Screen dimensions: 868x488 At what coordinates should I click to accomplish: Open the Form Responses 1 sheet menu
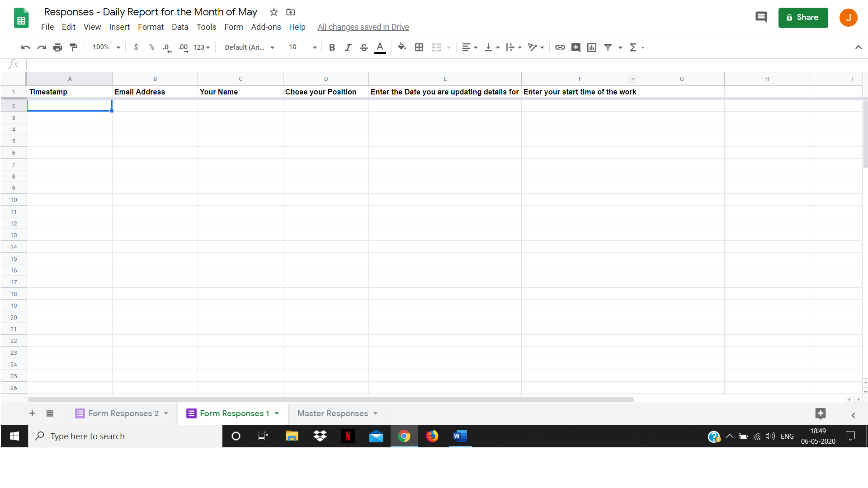(x=276, y=413)
